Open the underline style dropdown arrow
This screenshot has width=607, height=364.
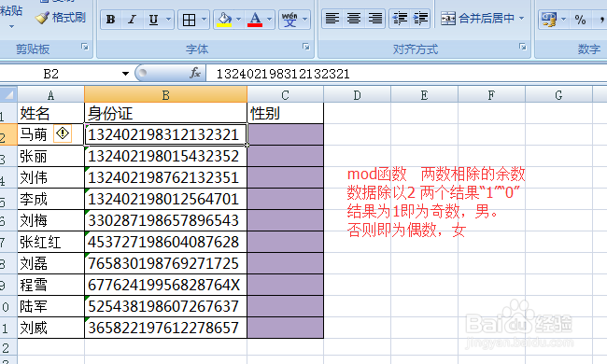coord(168,20)
